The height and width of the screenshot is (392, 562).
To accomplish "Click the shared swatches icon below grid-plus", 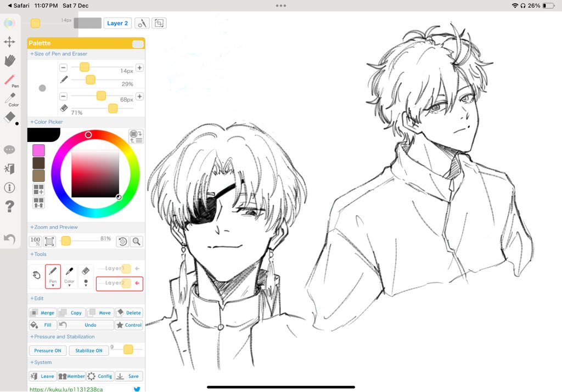I will pyautogui.click(x=39, y=203).
